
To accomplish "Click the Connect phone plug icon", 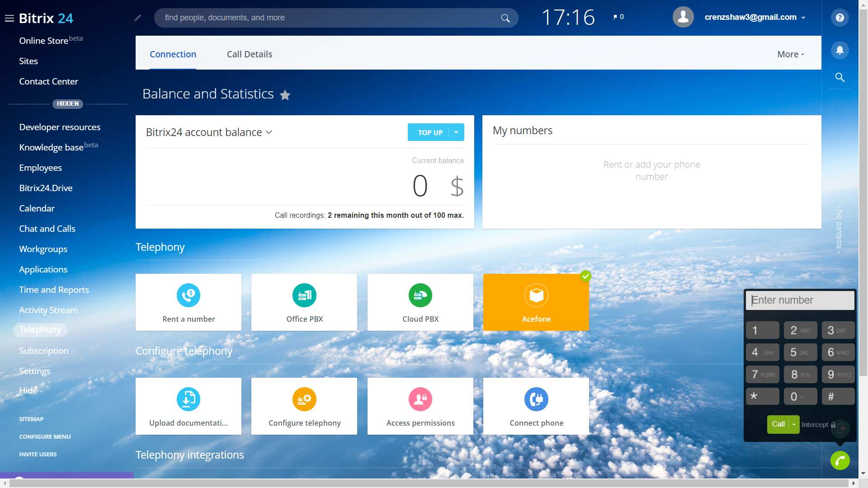I will tap(536, 399).
